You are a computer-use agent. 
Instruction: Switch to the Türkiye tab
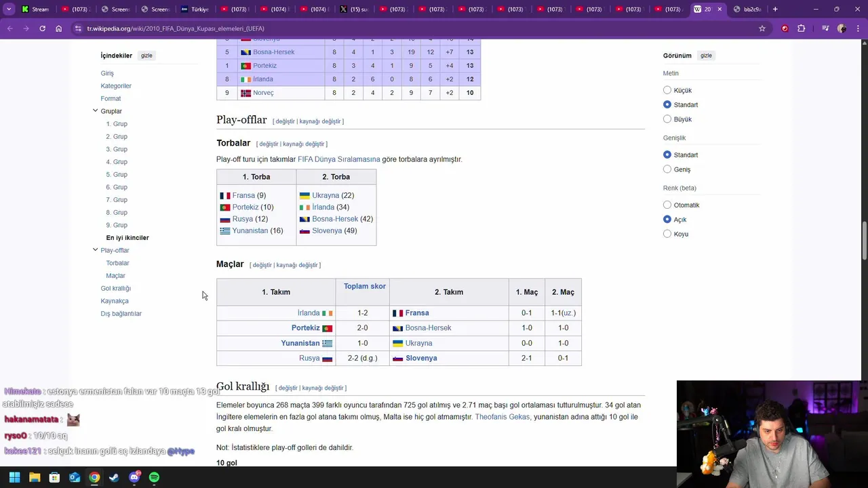[x=195, y=9]
